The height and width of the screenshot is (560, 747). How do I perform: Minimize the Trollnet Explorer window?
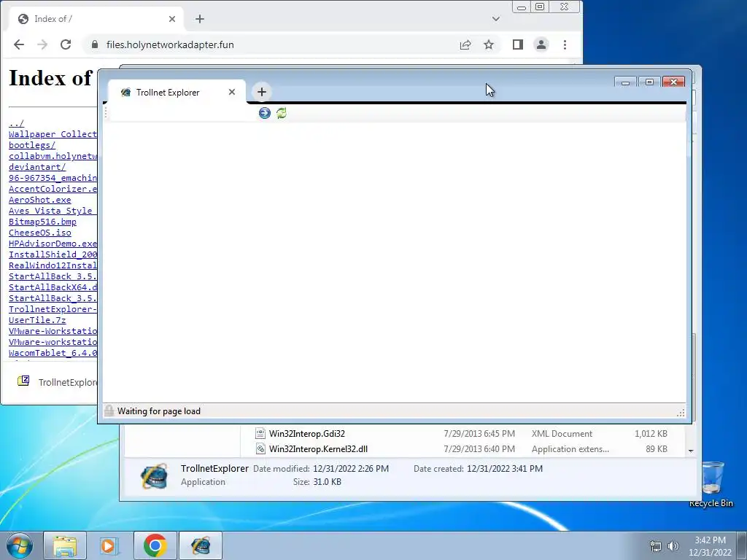click(625, 82)
